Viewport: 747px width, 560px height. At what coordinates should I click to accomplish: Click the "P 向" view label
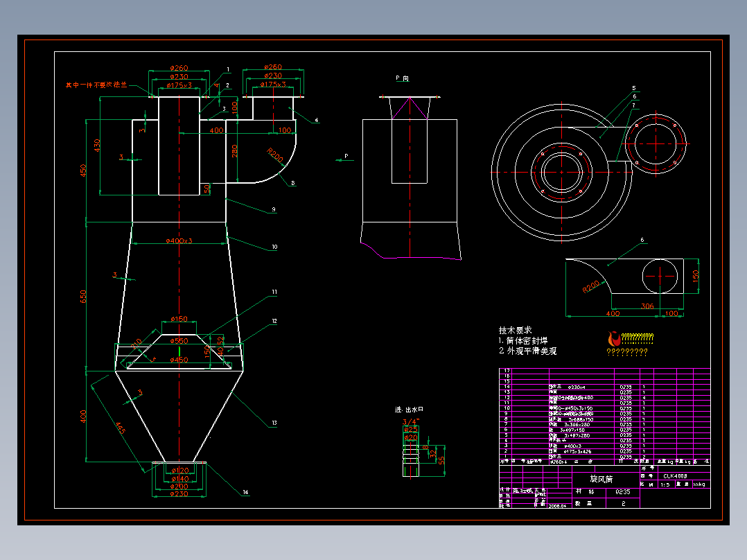pos(402,78)
